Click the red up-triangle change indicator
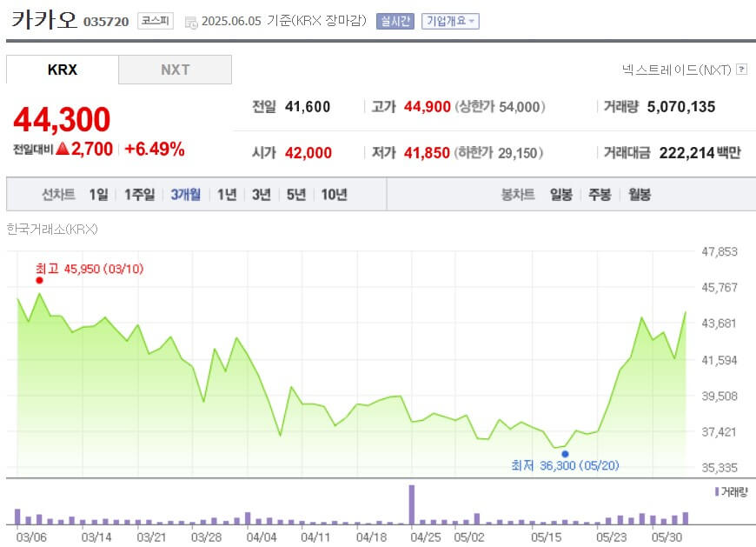Screen dimensions: 756x547 tap(63, 149)
